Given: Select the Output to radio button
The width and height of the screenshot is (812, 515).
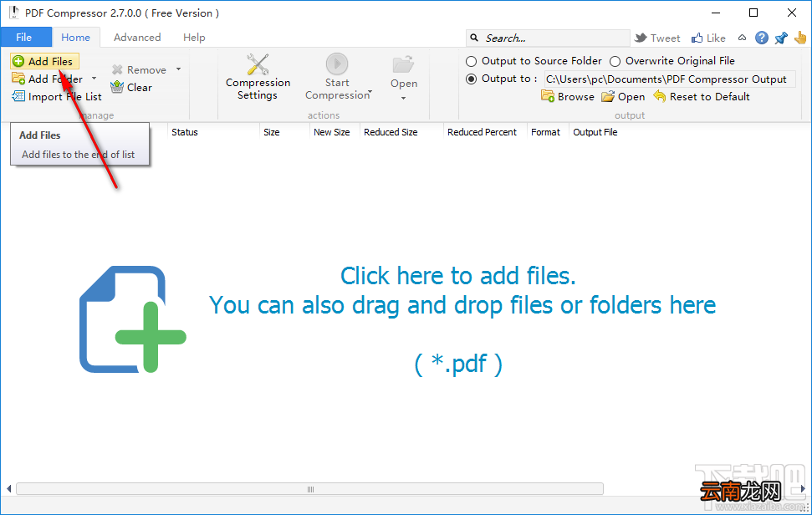Looking at the screenshot, I should [471, 79].
